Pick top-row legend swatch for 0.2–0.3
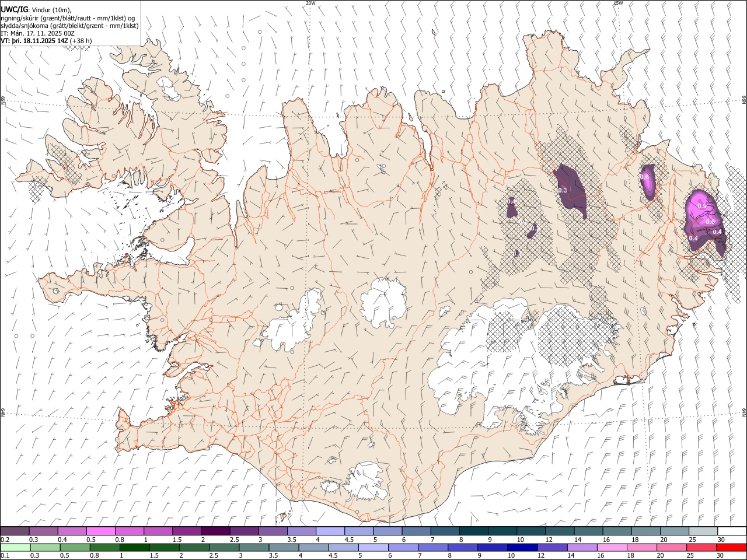Screen dimensions: 747x560 pos(15,531)
